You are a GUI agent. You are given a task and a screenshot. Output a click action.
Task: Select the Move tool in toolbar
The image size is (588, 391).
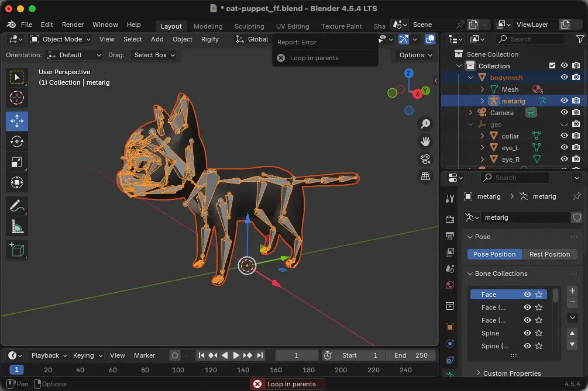[17, 121]
